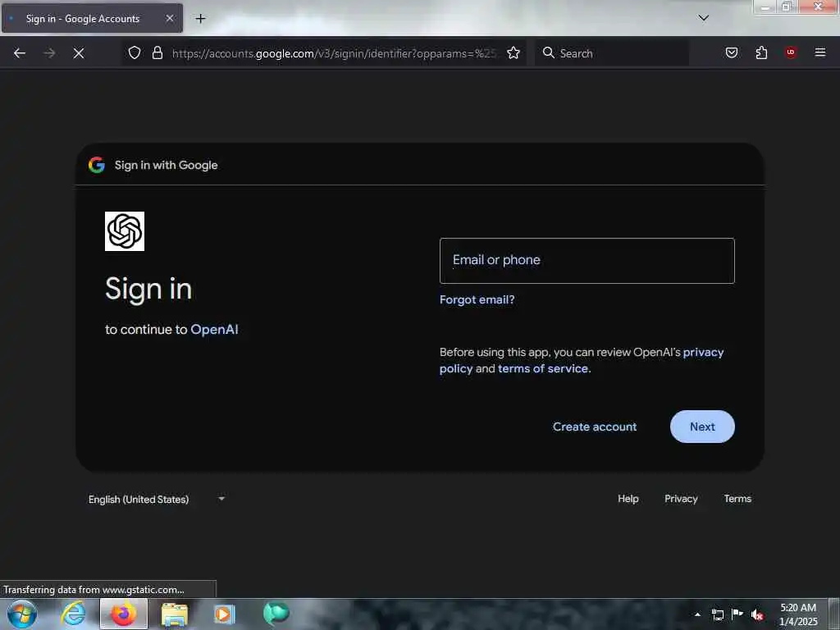The height and width of the screenshot is (630, 840).
Task: Click the Sign in with Google text
Action: [x=166, y=165]
